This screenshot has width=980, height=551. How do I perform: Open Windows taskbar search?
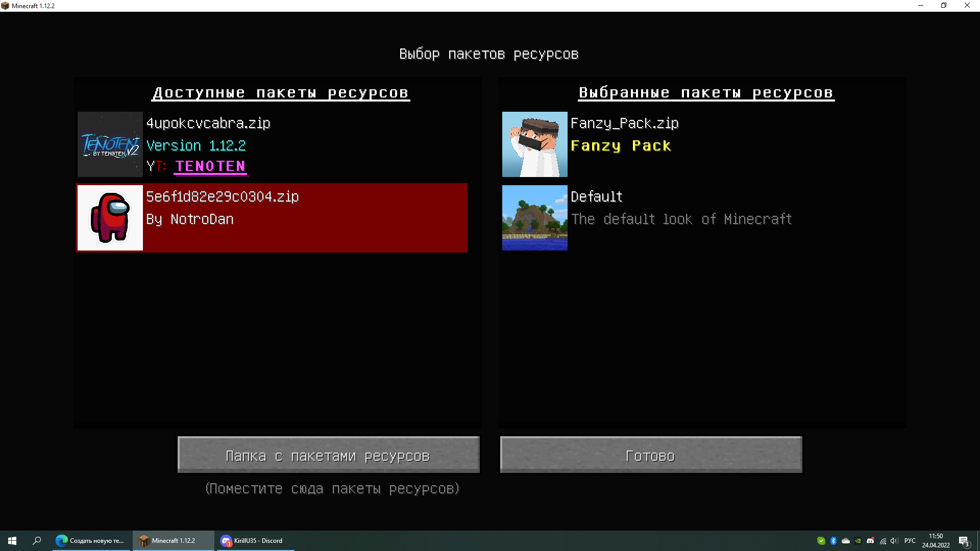(x=37, y=541)
